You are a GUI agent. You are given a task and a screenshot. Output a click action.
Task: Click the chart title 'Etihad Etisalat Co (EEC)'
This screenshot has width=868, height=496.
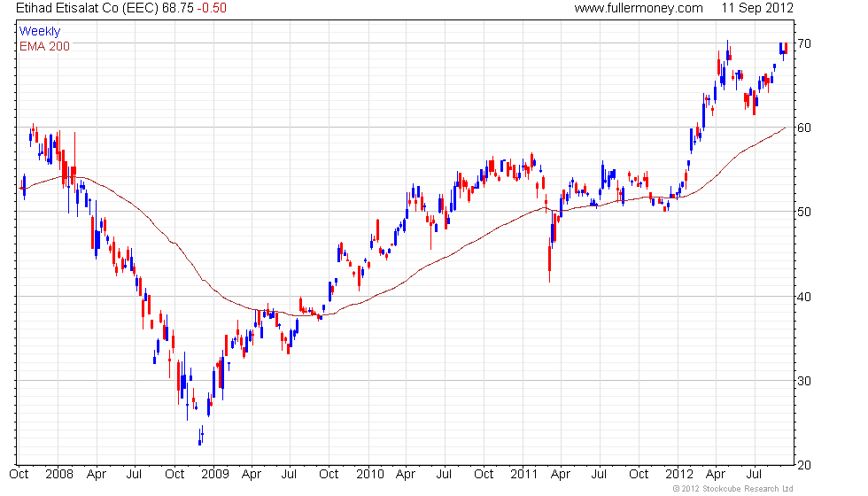87,8
